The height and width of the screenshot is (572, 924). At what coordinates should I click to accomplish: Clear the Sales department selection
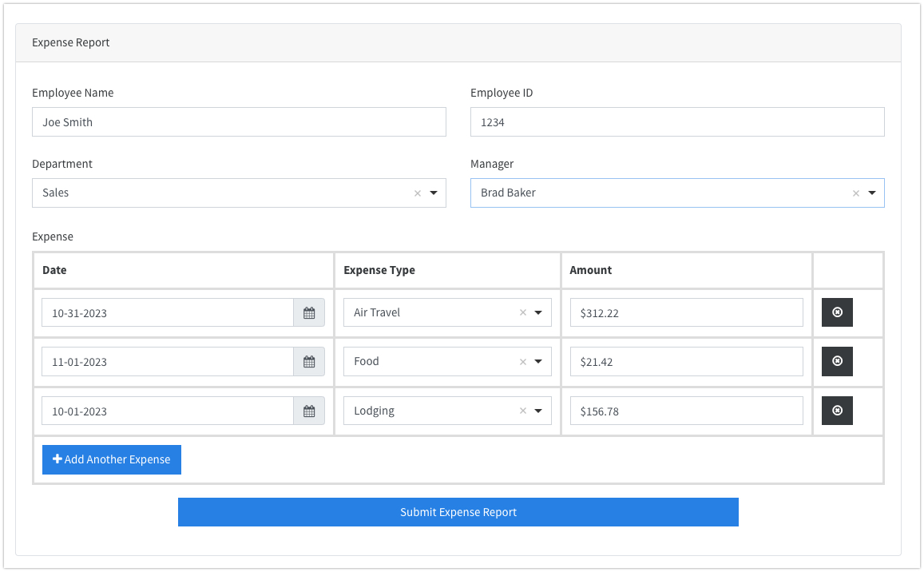tap(417, 193)
